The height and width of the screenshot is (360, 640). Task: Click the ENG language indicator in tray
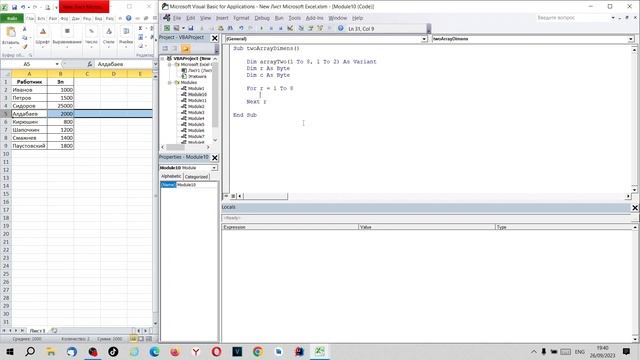[x=580, y=351]
